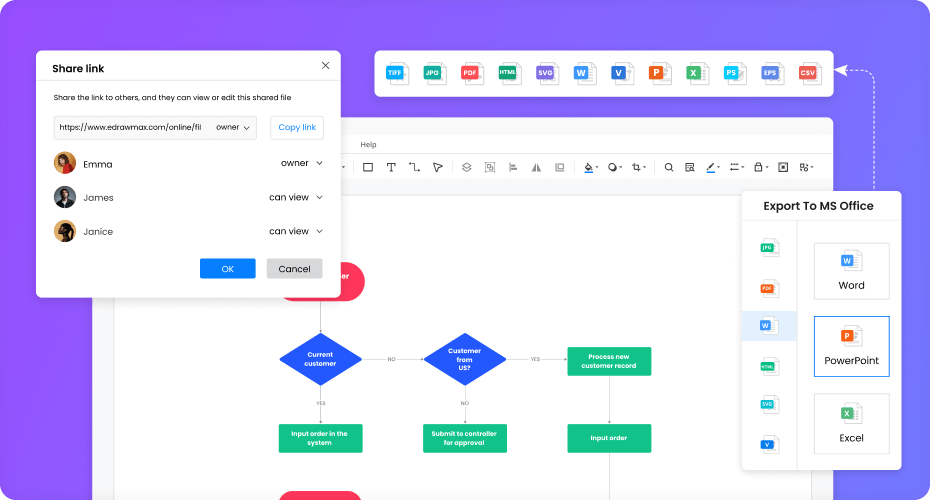Choose the JPG icon in the top export bar
The width and height of the screenshot is (930, 500).
pyautogui.click(x=434, y=74)
